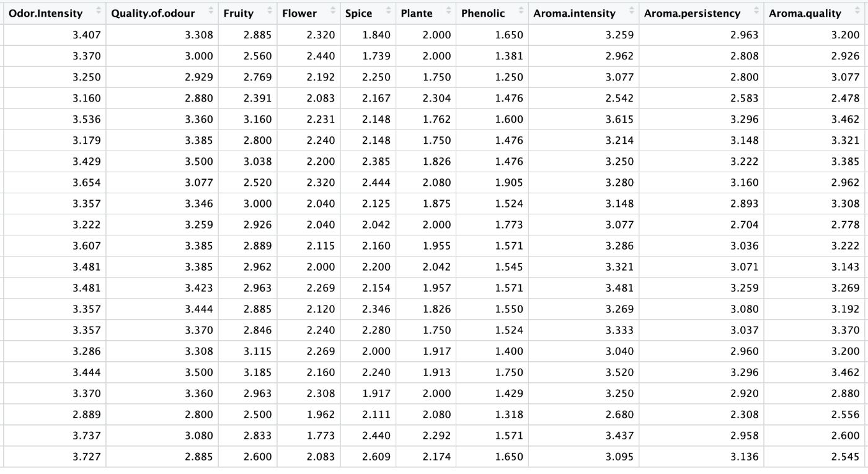Click the Odor.Intensity value 3.737
Image resolution: width=868 pixels, height=474 pixels.
86,436
